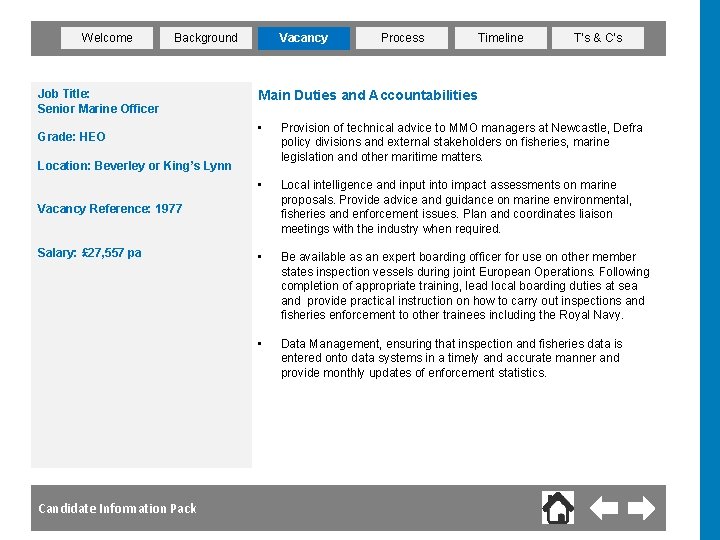Click the 'Main Duties and Accountabilities' heading

click(367, 95)
